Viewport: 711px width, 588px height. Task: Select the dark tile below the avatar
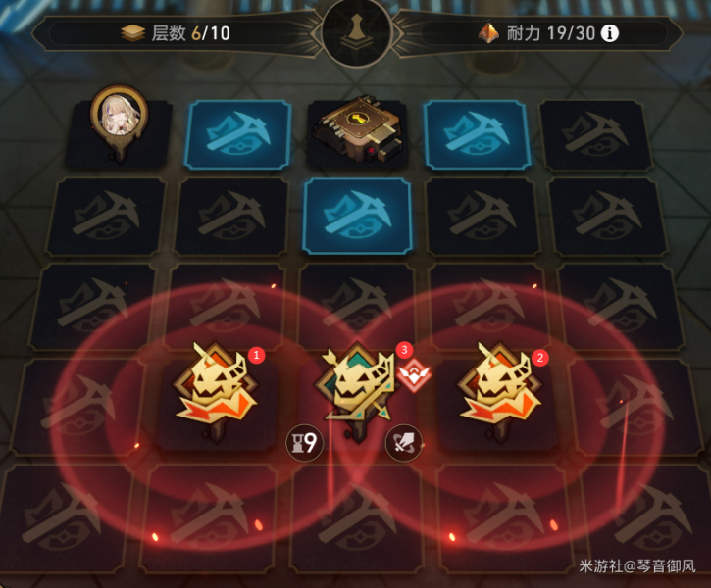(x=106, y=216)
